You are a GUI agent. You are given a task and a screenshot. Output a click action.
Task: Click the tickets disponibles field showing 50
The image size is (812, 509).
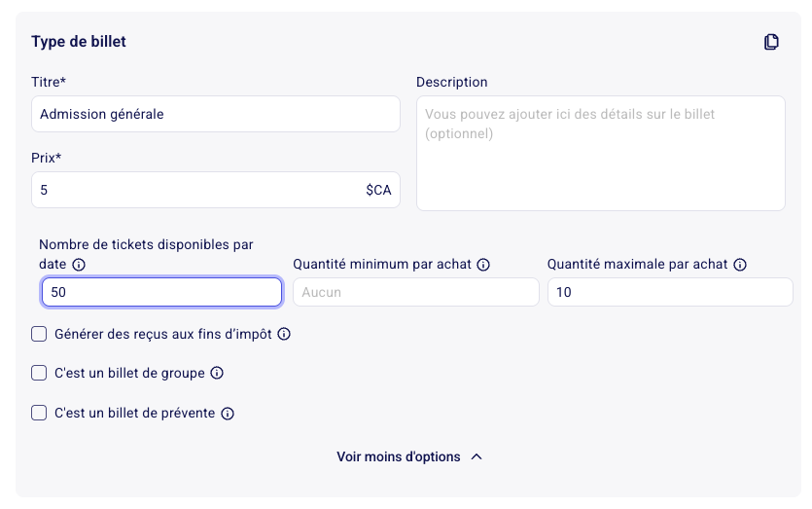pyautogui.click(x=161, y=292)
